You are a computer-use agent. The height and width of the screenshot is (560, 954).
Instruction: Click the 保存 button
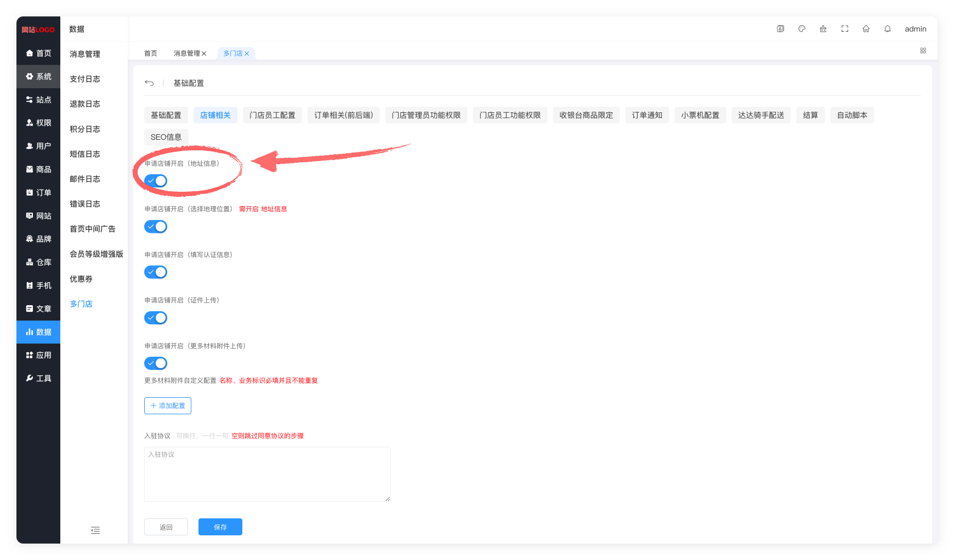[x=220, y=527]
